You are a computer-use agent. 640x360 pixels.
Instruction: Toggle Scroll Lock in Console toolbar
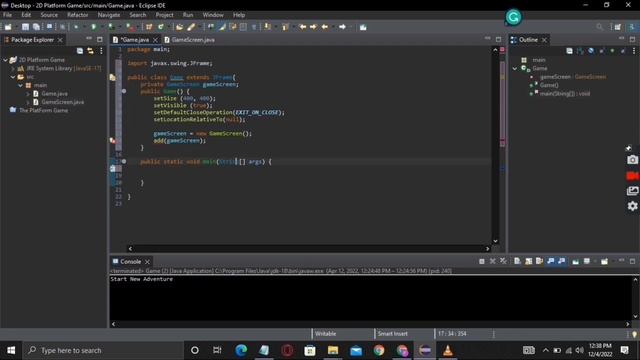pos(529,261)
